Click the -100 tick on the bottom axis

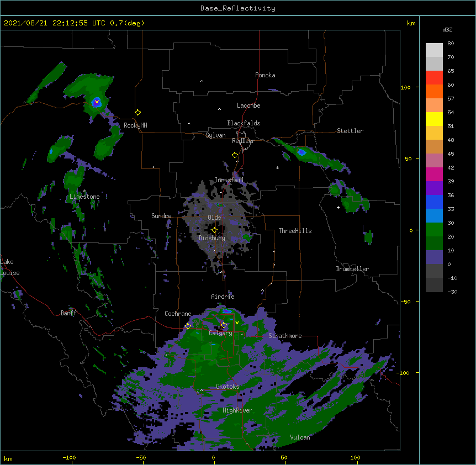[x=70, y=457]
